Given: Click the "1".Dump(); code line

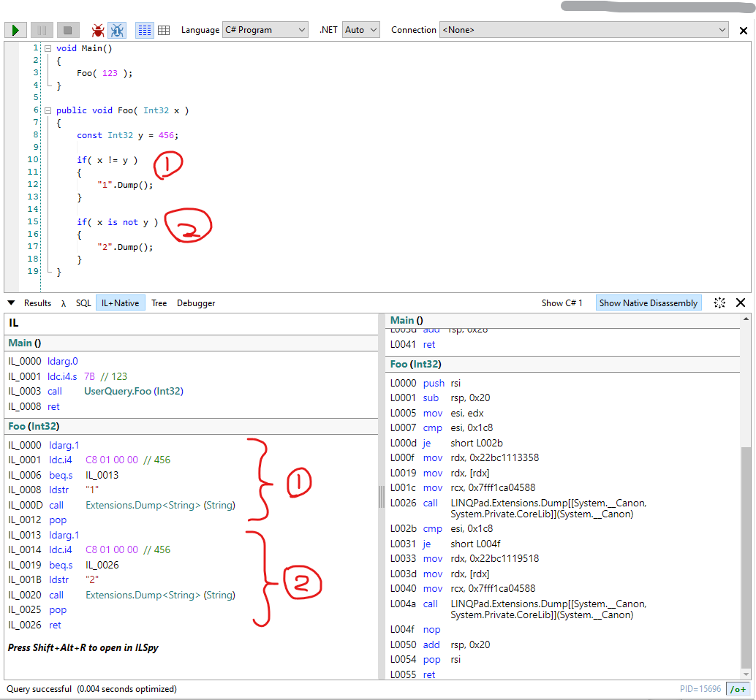Looking at the screenshot, I should pyautogui.click(x=125, y=185).
